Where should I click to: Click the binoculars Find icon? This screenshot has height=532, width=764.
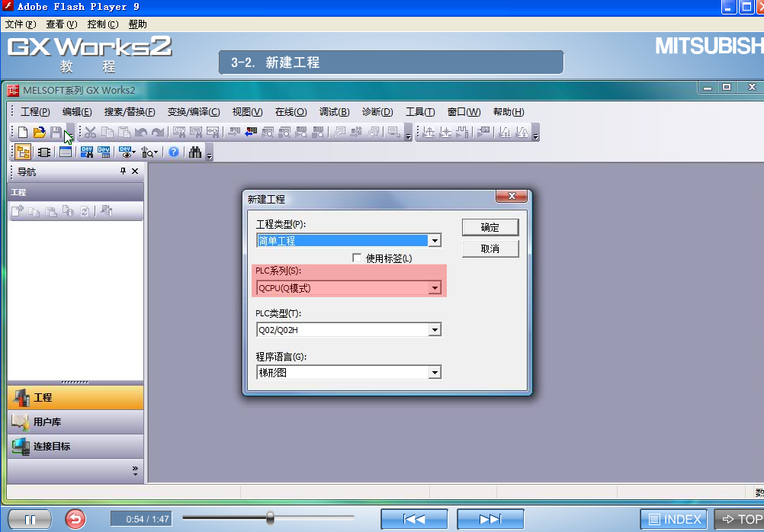coord(195,151)
